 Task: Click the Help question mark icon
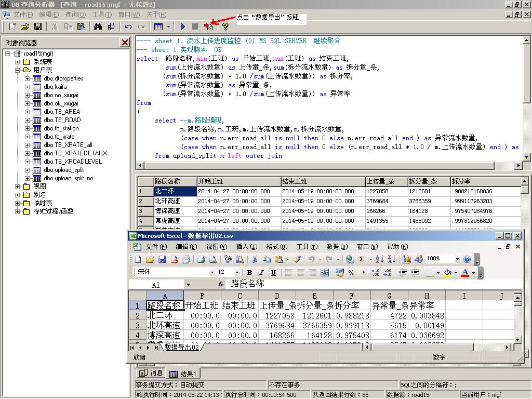[x=225, y=26]
